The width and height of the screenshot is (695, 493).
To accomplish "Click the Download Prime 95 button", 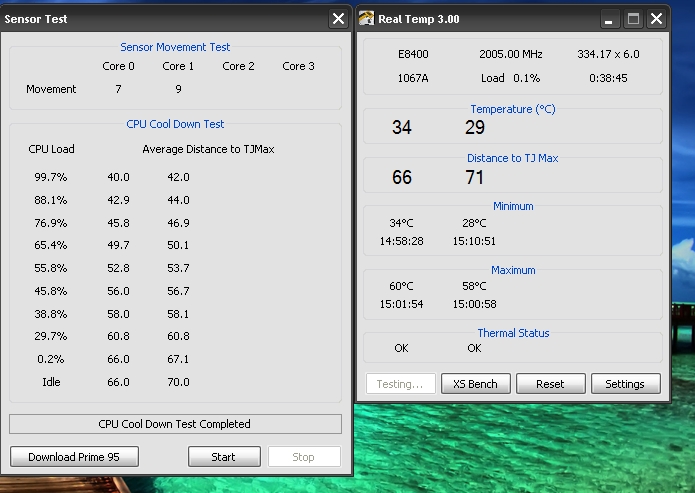I will (74, 457).
